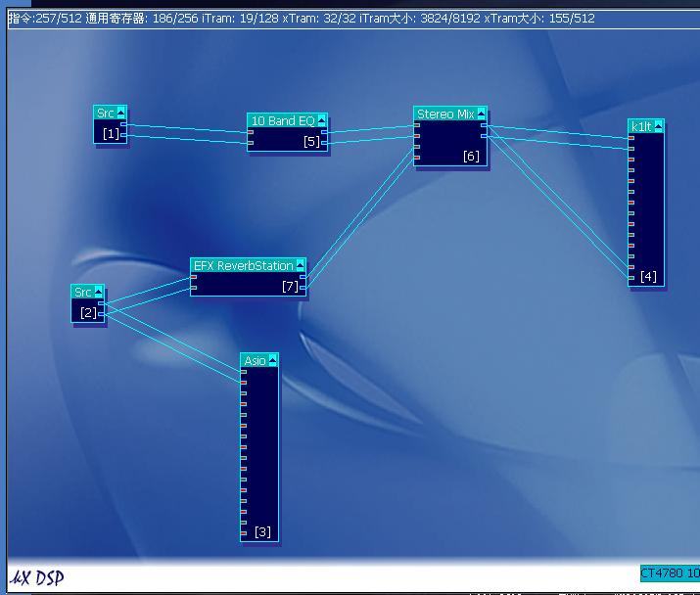Click top input pin of 10 Band EQ
The image size is (700, 595).
(x=251, y=132)
